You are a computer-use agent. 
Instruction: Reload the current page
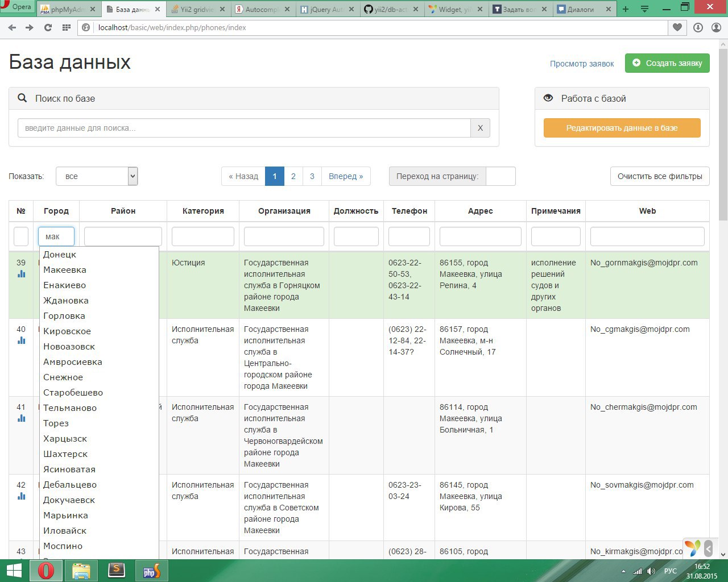(x=48, y=27)
